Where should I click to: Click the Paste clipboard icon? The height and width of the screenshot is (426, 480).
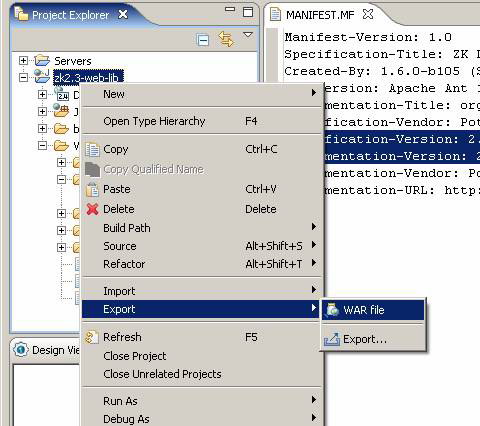[x=92, y=189]
